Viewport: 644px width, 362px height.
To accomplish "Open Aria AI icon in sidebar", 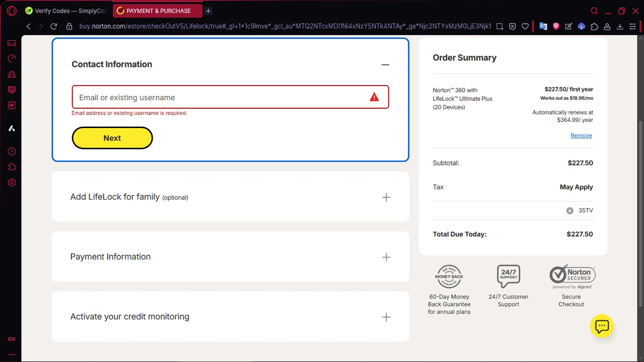I will 12,128.
